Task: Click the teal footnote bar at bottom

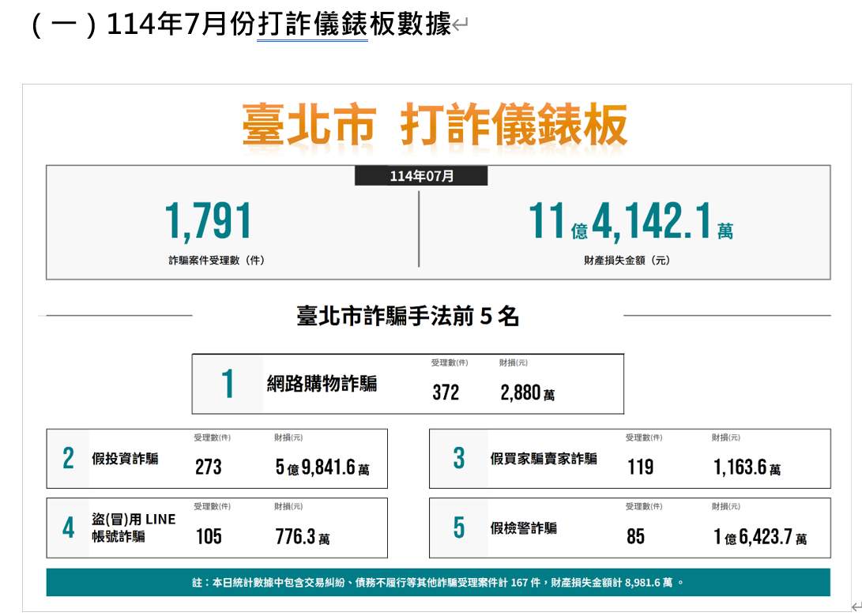Action: click(438, 583)
